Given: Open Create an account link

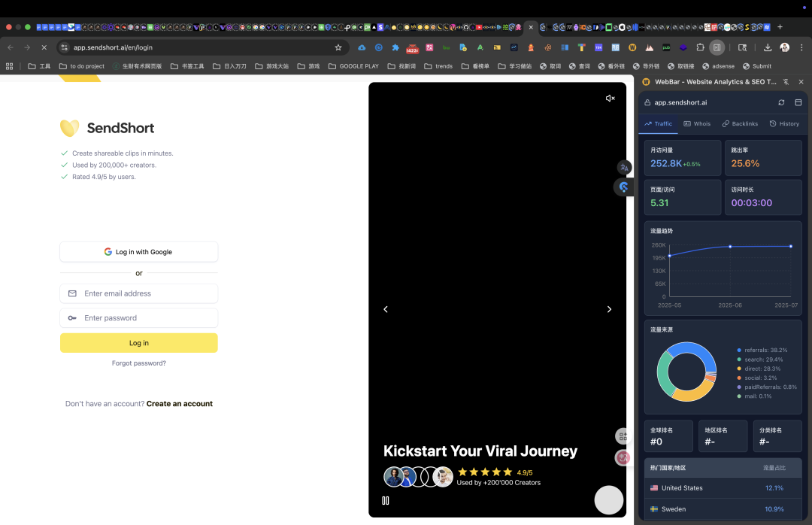Looking at the screenshot, I should click(x=179, y=404).
